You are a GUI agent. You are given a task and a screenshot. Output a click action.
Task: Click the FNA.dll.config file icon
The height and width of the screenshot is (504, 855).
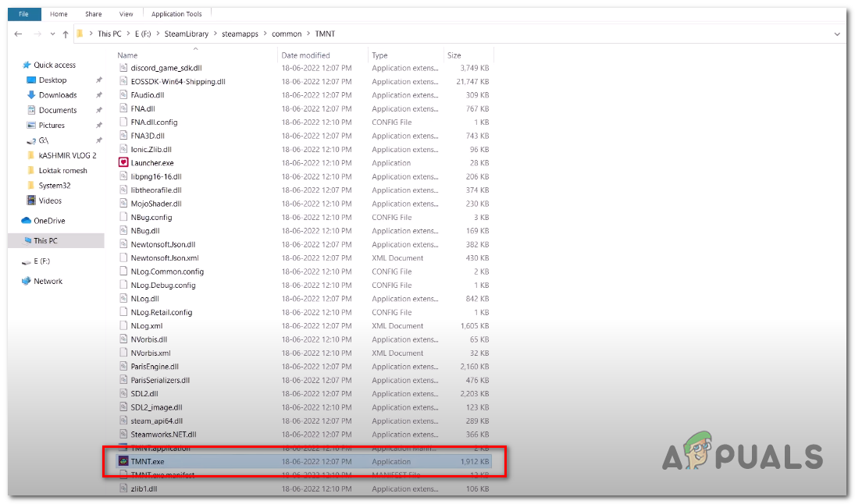tap(123, 122)
